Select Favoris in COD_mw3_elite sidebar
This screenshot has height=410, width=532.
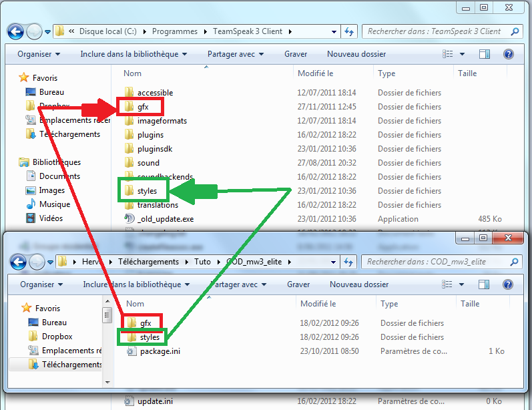41,309
